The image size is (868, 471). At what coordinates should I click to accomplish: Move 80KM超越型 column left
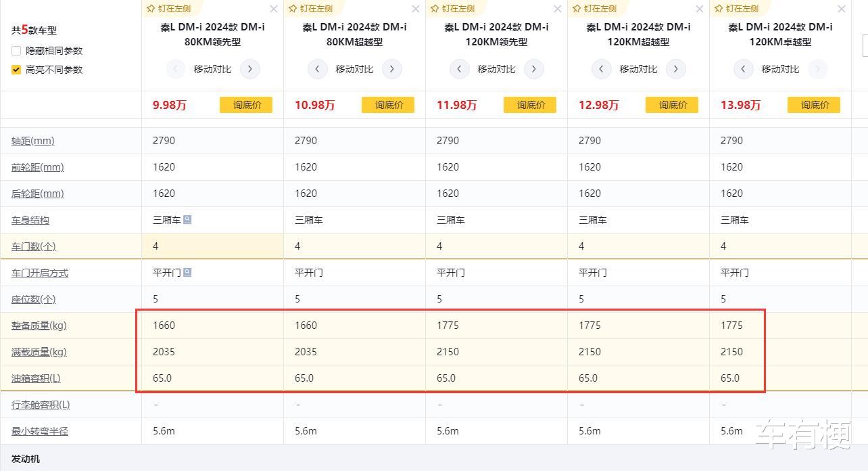[318, 69]
